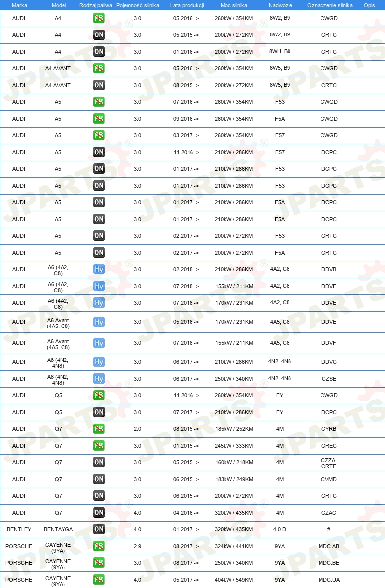Select power value 404kW / 549KM

pos(233,579)
